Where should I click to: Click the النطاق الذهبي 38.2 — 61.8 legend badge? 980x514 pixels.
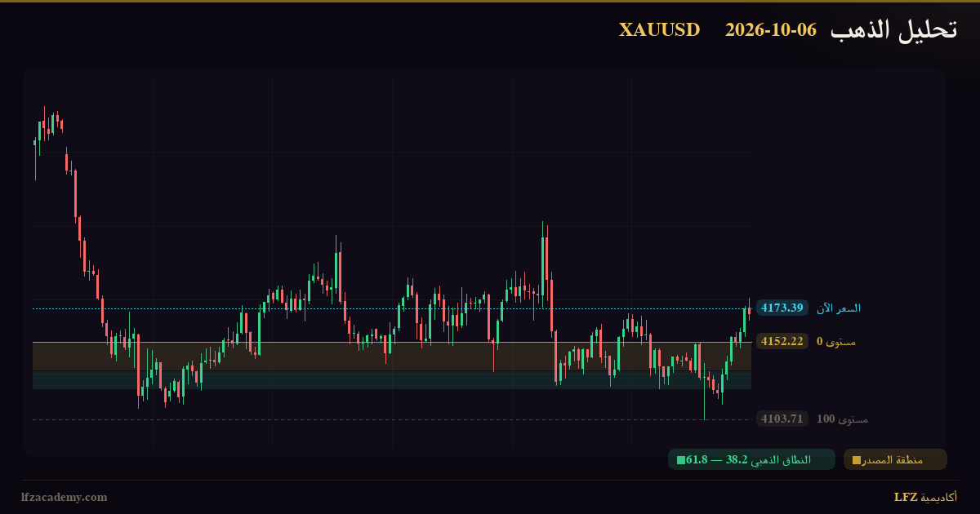pos(751,459)
